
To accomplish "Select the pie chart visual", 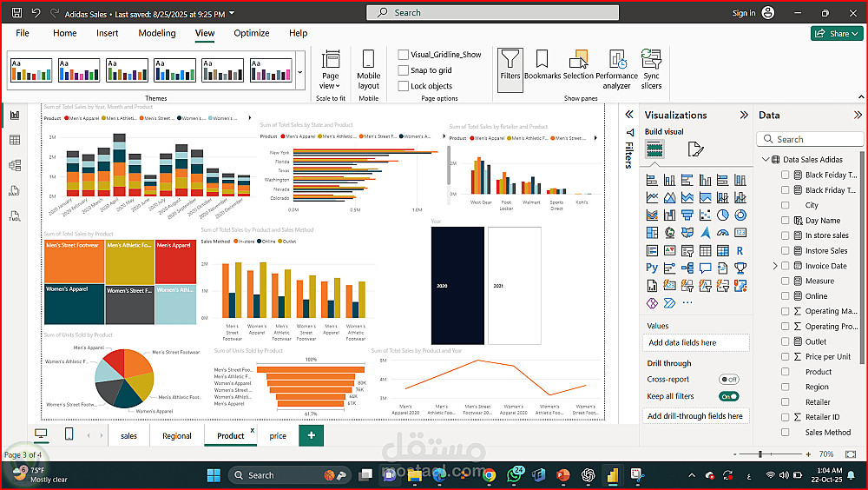I will (x=722, y=215).
